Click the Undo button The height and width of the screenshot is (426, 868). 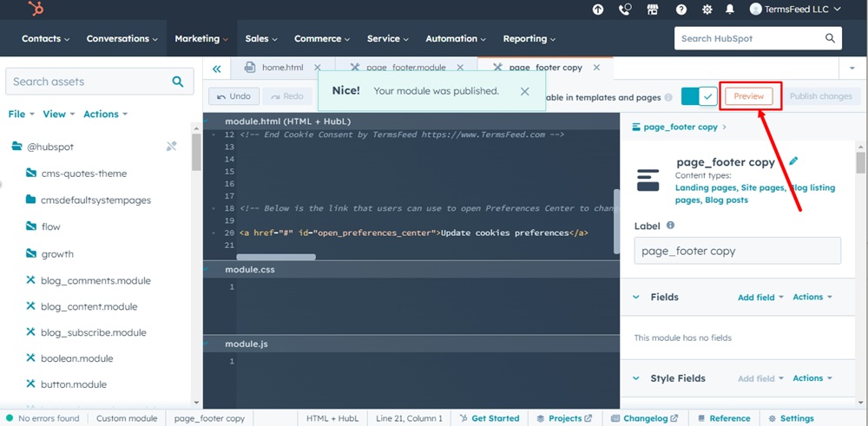pos(234,96)
